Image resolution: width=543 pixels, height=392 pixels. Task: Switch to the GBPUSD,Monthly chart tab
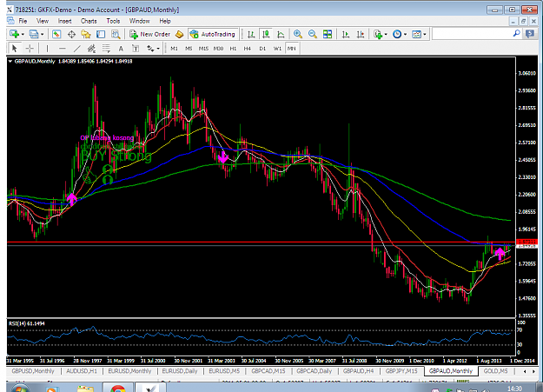pyautogui.click(x=33, y=371)
